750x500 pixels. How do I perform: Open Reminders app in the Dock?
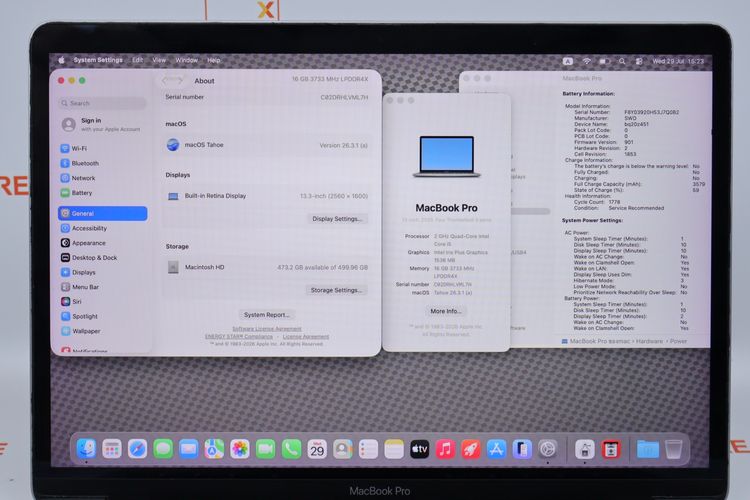click(x=368, y=449)
